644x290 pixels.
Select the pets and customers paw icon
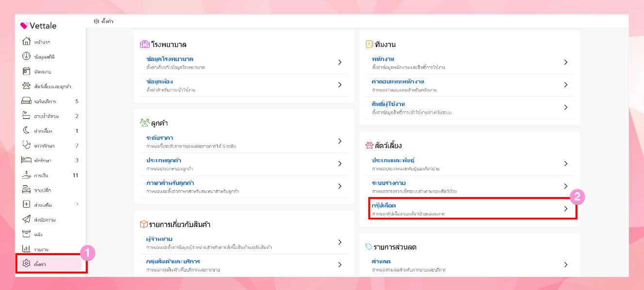coord(27,86)
